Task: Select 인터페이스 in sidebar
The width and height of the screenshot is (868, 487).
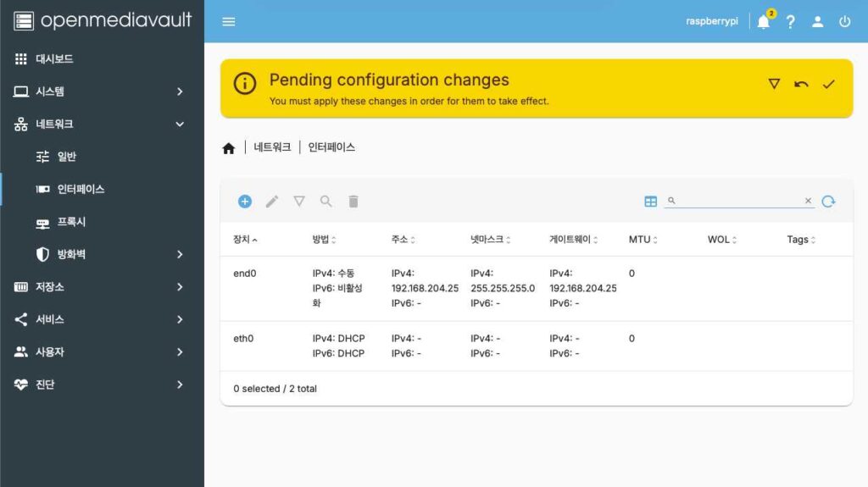Action: (x=103, y=189)
